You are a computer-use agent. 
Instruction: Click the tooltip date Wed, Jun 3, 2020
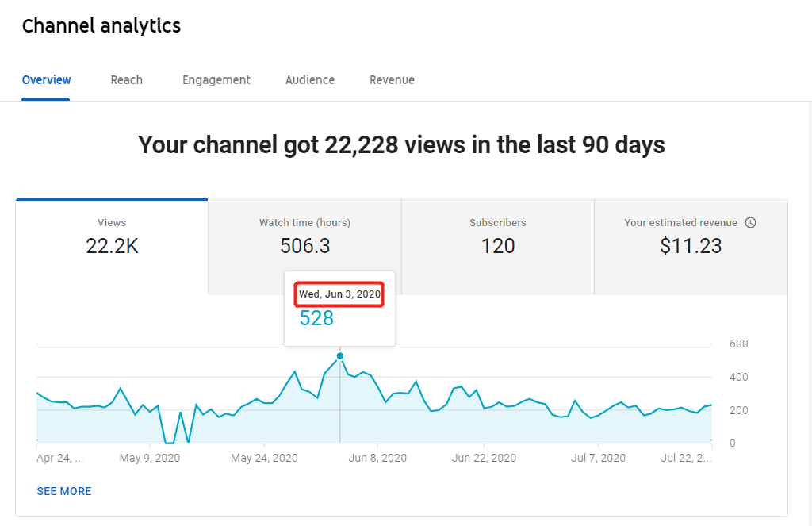pos(339,294)
